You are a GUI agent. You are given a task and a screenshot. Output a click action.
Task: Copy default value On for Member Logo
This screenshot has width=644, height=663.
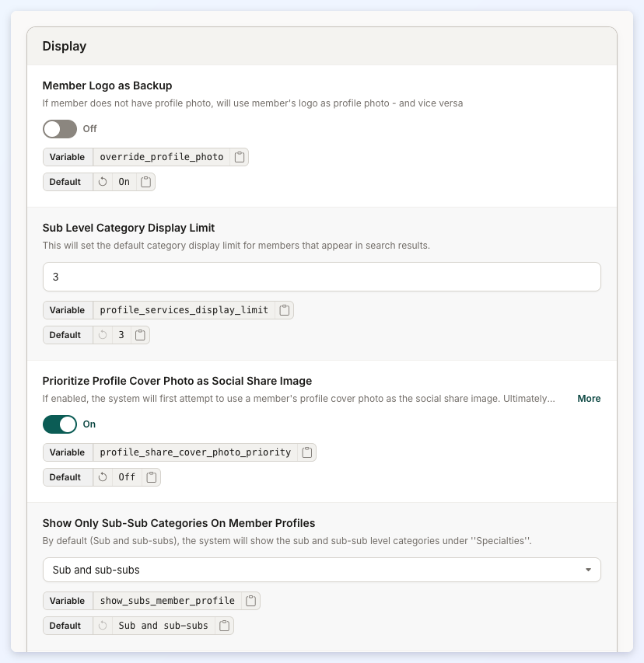tap(146, 182)
